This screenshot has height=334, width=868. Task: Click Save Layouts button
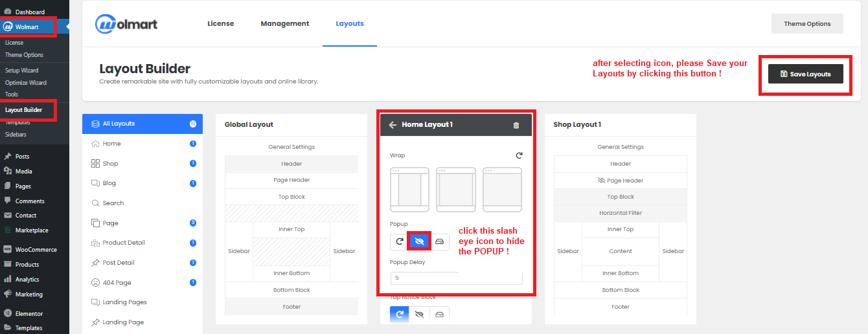click(806, 74)
